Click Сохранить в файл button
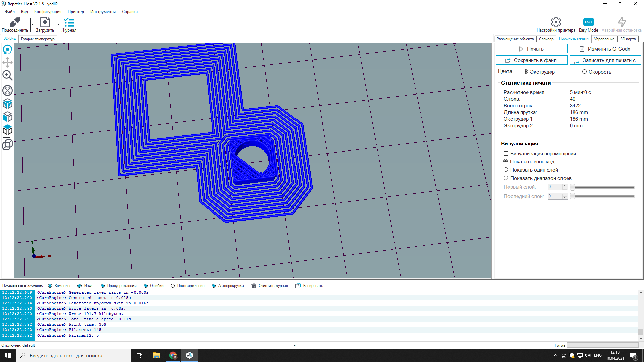This screenshot has width=644, height=362. pos(531,60)
